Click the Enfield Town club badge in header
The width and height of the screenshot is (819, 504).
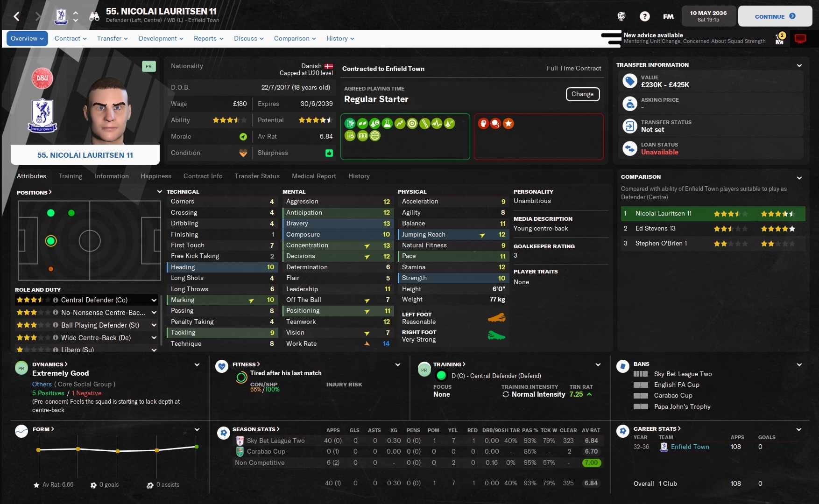61,16
